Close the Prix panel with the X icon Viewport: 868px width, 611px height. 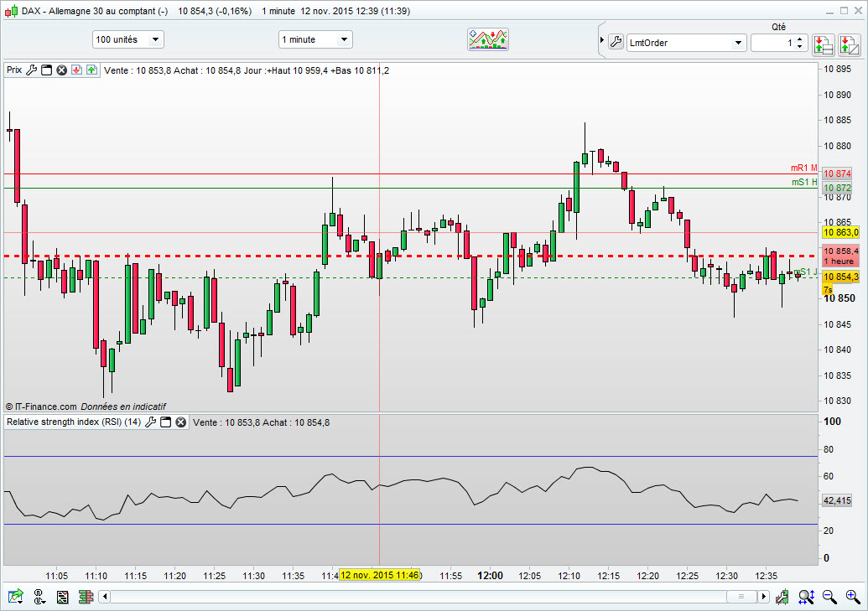(x=61, y=70)
